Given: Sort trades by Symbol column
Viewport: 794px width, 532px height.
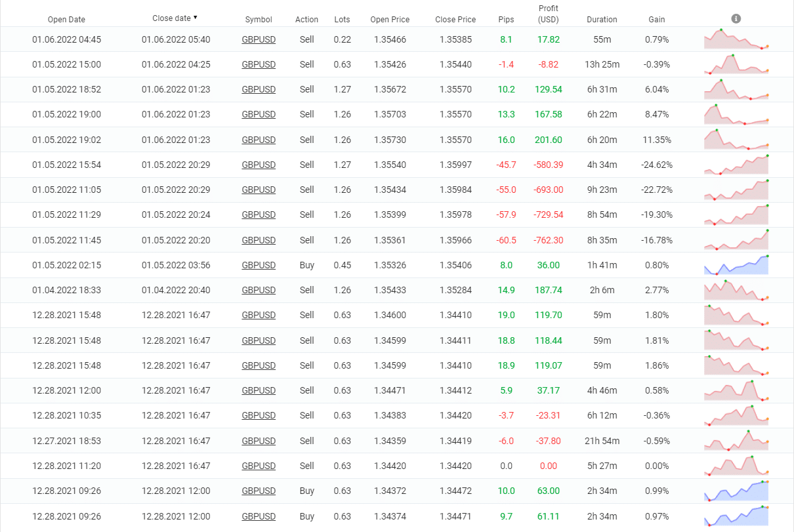Looking at the screenshot, I should [259, 19].
